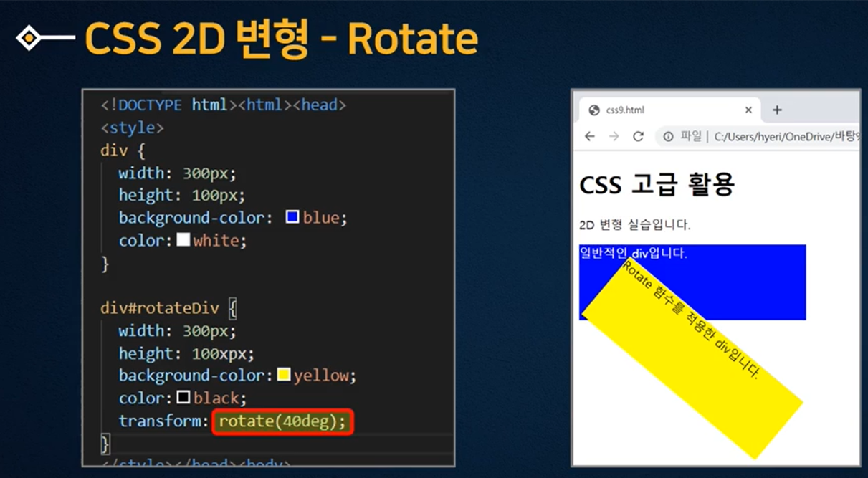Click the globe favicon on css9.html tab
This screenshot has height=478, width=868.
point(593,110)
